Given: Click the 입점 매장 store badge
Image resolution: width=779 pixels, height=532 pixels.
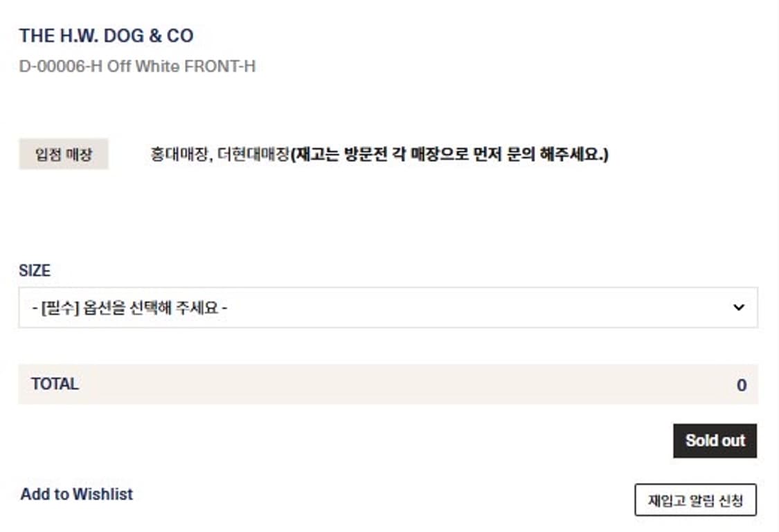Looking at the screenshot, I should [64, 154].
